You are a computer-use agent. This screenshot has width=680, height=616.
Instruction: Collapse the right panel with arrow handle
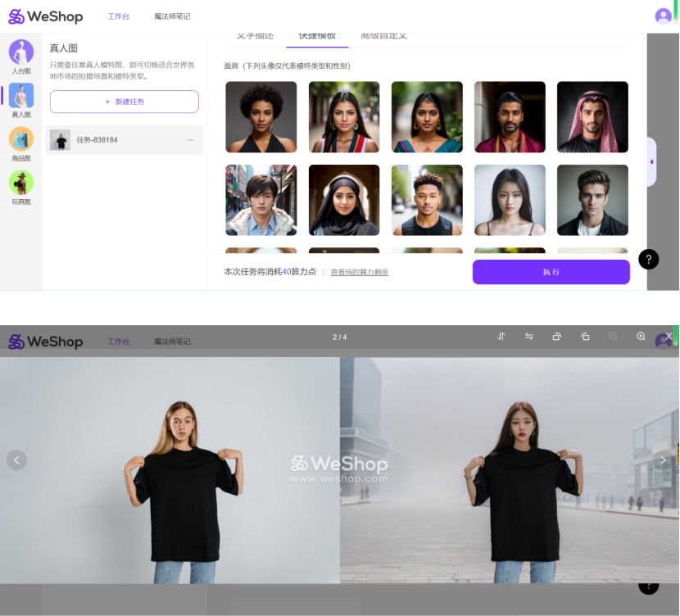pos(651,161)
